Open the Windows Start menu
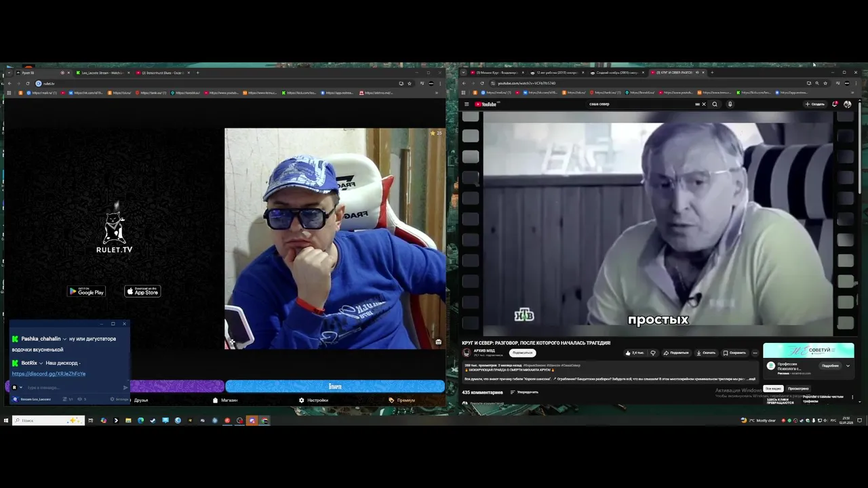 (x=6, y=420)
